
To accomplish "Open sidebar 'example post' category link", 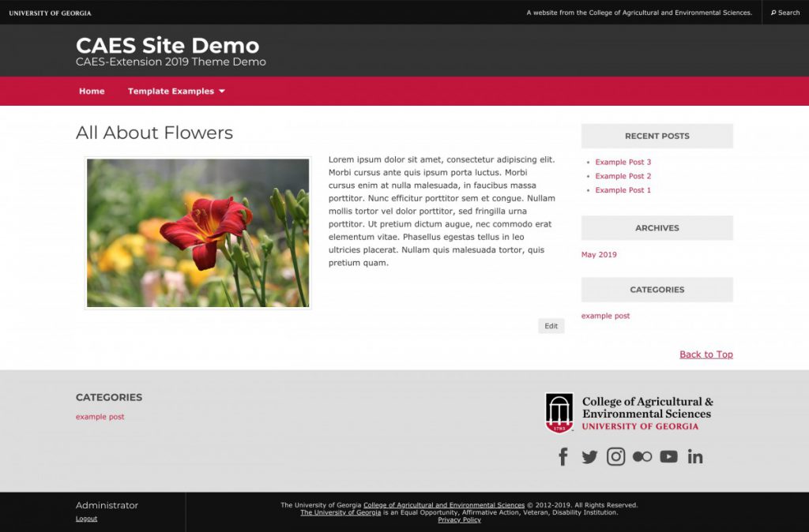I will tap(605, 316).
